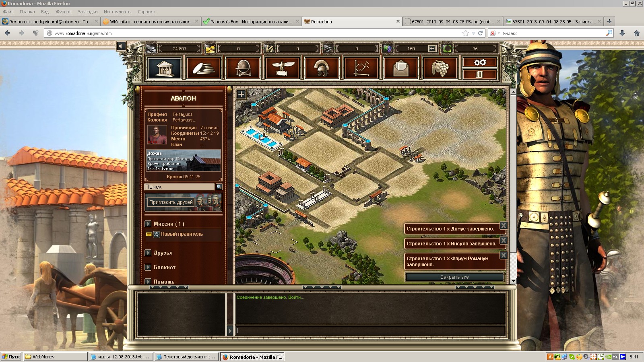Click the browser back button
The image size is (644, 362).
(7, 33)
